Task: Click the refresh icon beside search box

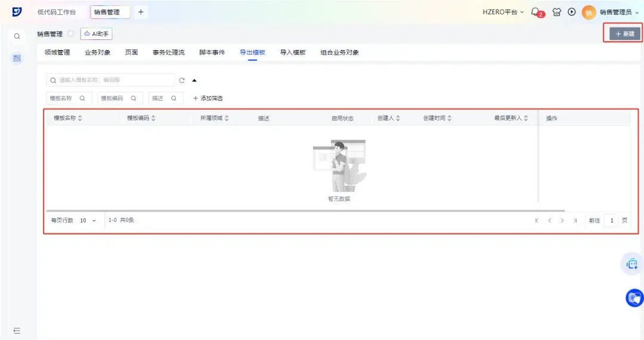Action: pyautogui.click(x=182, y=80)
